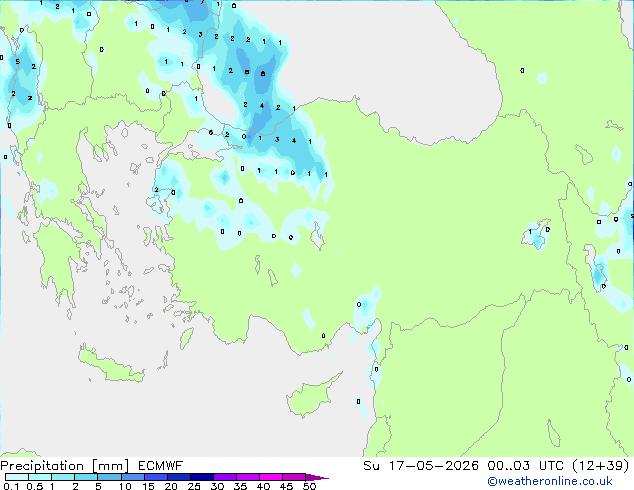
Task: Click the "[mm]" unit label
Action: click(110, 466)
